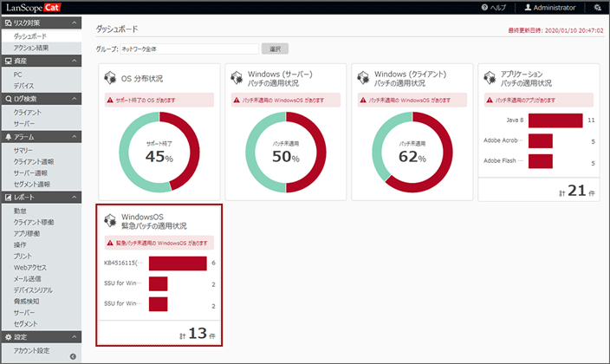Collapse the アラーム sidebar section

(x=76, y=137)
